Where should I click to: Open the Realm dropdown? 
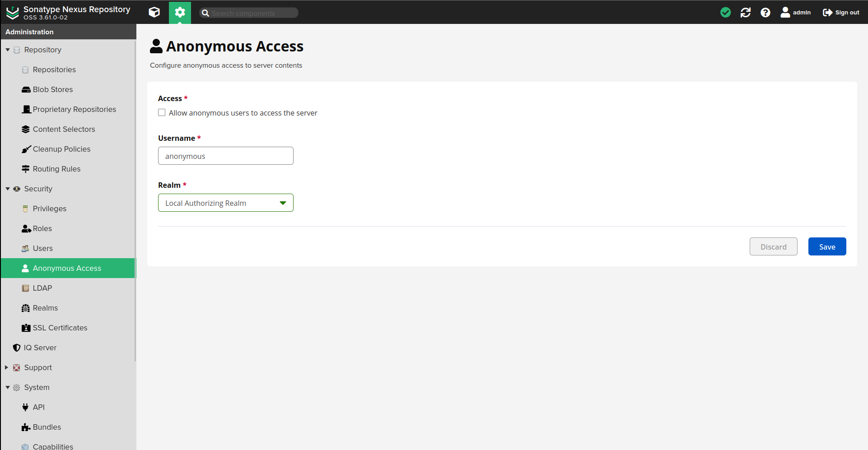point(226,203)
